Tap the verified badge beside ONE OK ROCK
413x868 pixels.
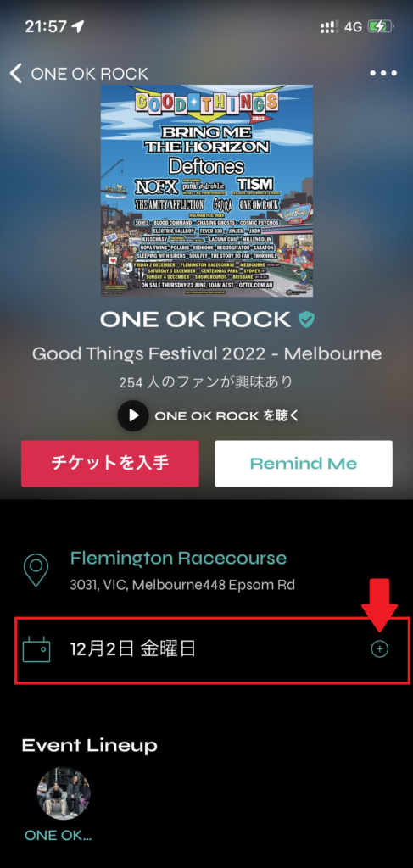[306, 320]
